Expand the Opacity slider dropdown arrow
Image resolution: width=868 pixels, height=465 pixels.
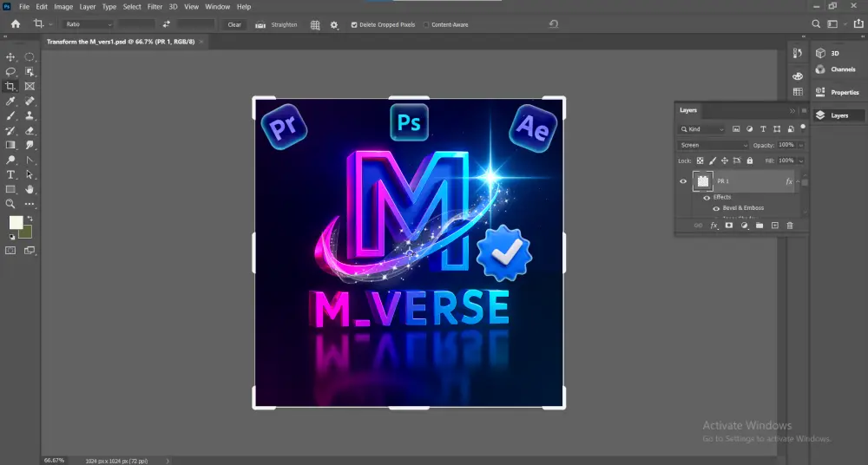coord(800,145)
